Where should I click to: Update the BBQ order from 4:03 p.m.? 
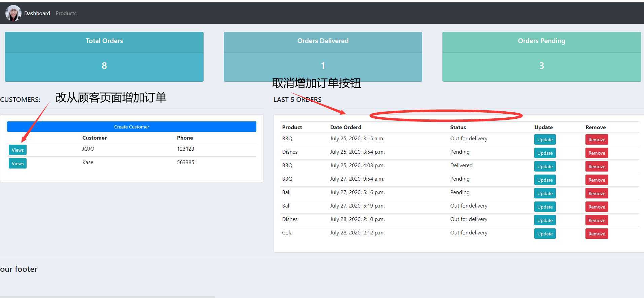545,166
